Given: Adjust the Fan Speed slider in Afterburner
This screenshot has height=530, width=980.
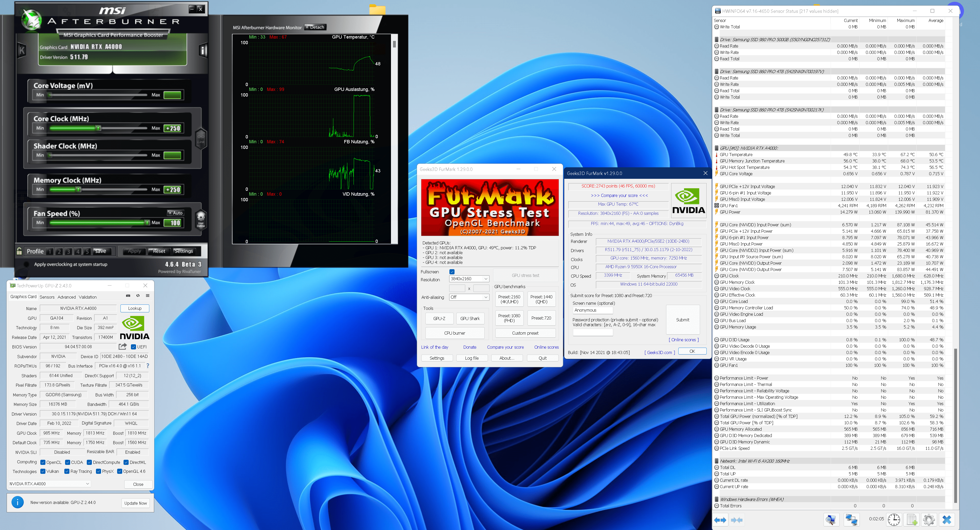Looking at the screenshot, I should click(147, 222).
